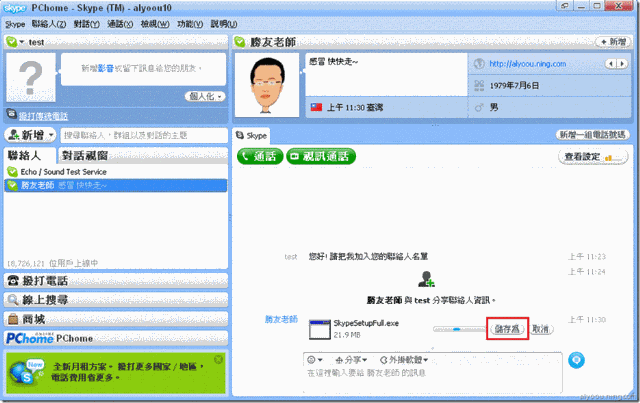Open the 聯絡人 menu

[49, 24]
